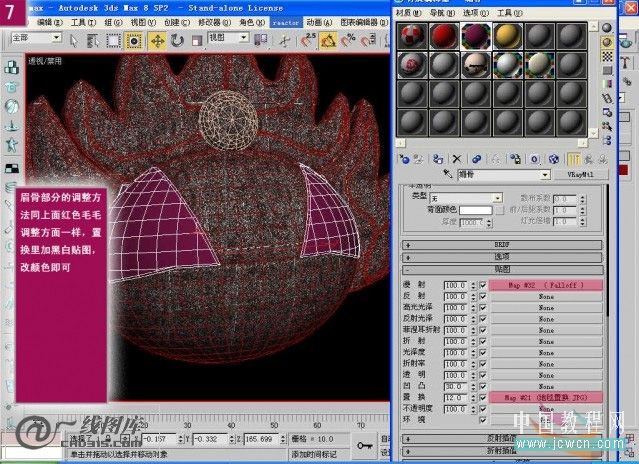The height and width of the screenshot is (464, 639).
Task: Toggle the 透明 map checkbox
Action: pyautogui.click(x=483, y=375)
